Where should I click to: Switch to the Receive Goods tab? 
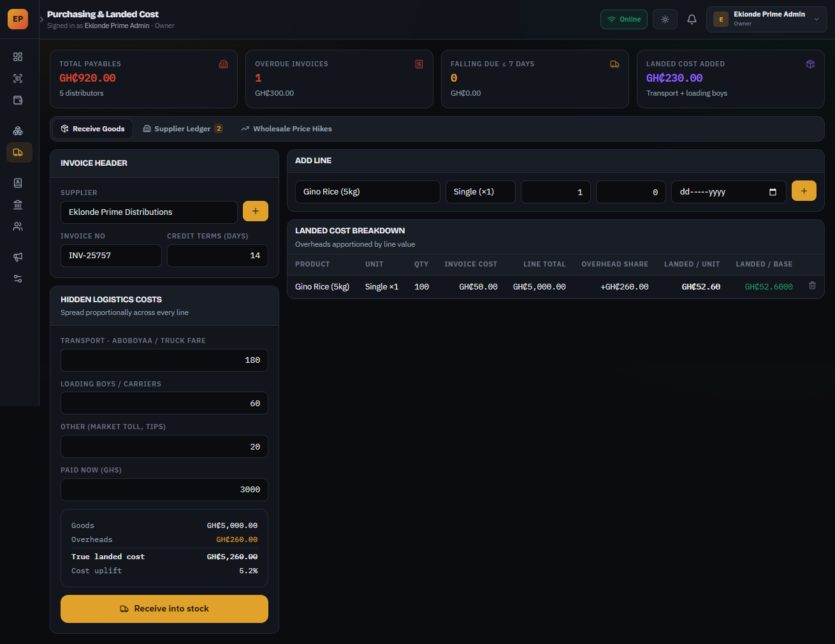coord(92,129)
